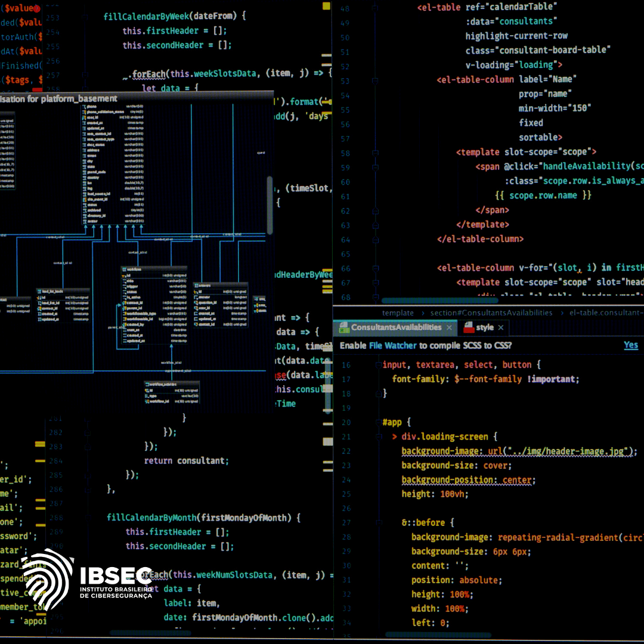The height and width of the screenshot is (644, 644).
Task: Click the horizontal scrollbar under the left code editor
Action: coord(150,633)
